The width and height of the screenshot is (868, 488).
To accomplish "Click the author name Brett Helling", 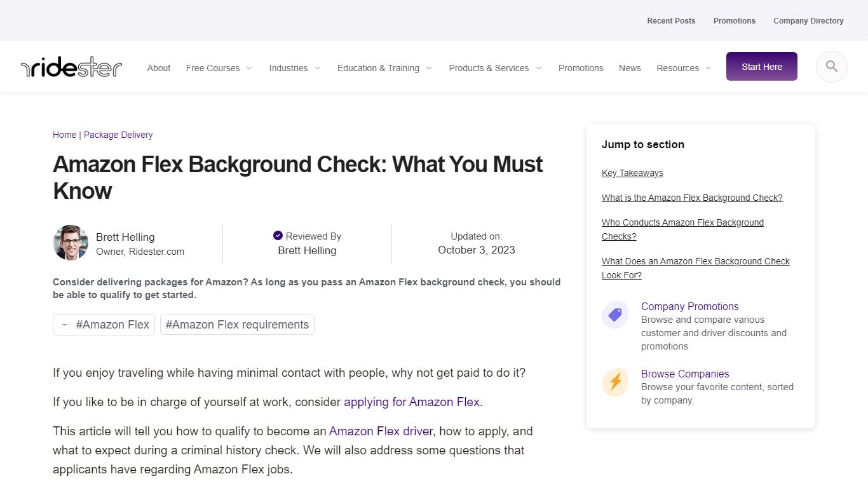I will point(125,237).
